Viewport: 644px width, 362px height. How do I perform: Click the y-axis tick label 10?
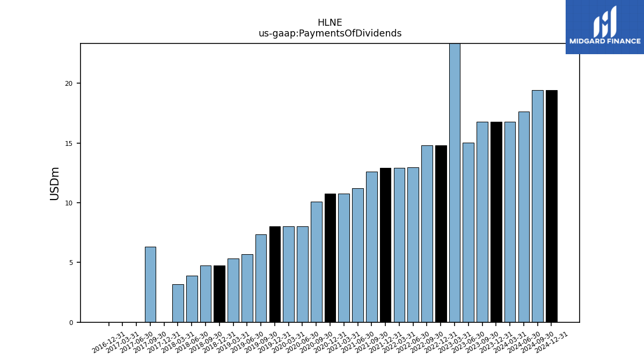(x=69, y=203)
